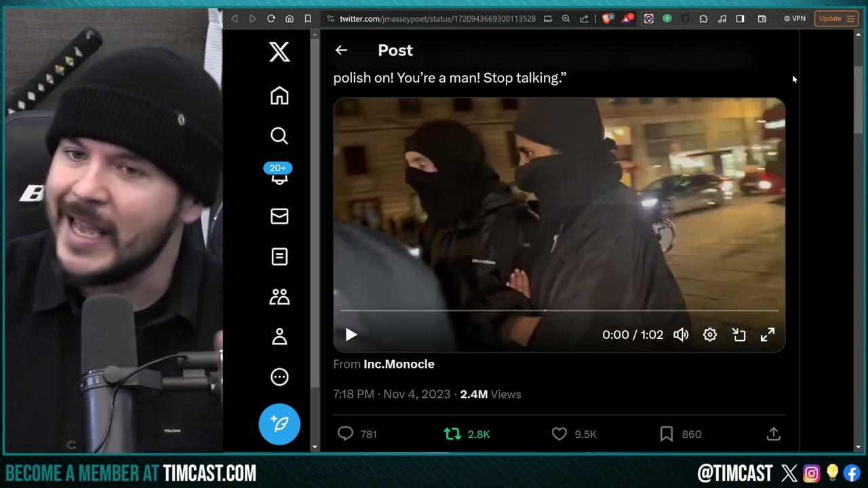Open the Inc.Monocle source link
Screen dimensions: 868x488
[399, 365]
